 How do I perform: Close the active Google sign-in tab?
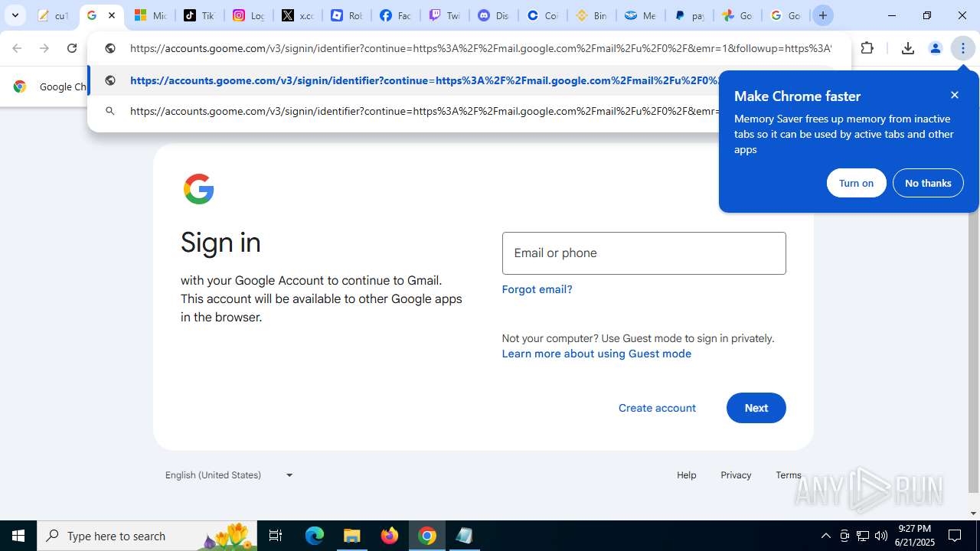tap(112, 15)
